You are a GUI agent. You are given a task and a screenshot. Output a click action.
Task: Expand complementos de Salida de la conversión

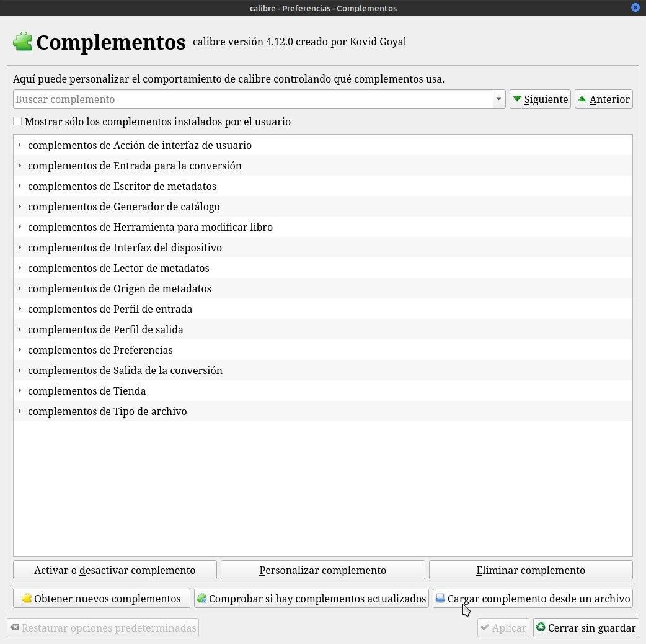click(x=19, y=370)
